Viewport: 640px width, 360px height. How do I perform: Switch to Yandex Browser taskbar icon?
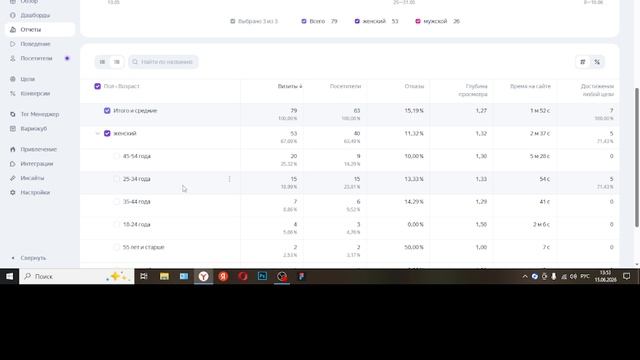[203, 276]
